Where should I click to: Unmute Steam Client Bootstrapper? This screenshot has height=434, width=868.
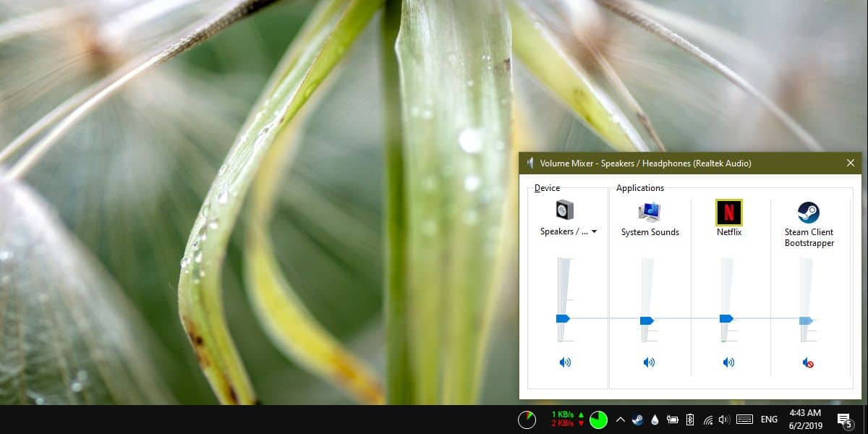coord(808,362)
